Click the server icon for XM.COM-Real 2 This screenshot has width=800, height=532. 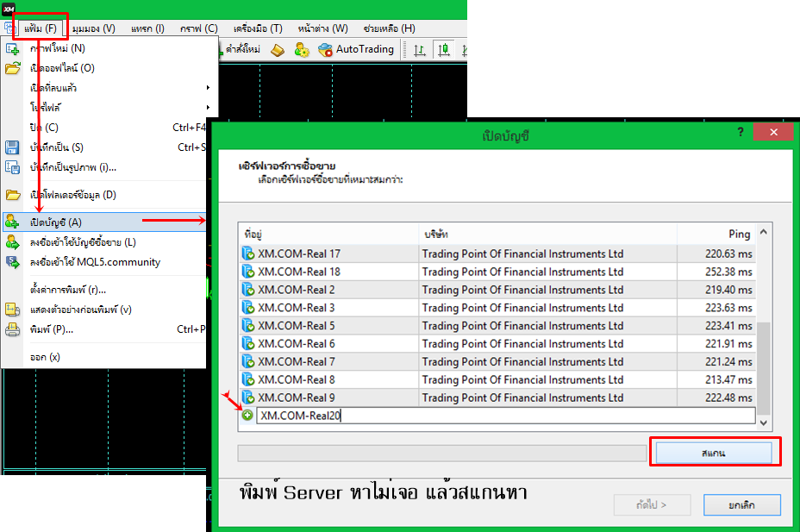click(x=248, y=289)
